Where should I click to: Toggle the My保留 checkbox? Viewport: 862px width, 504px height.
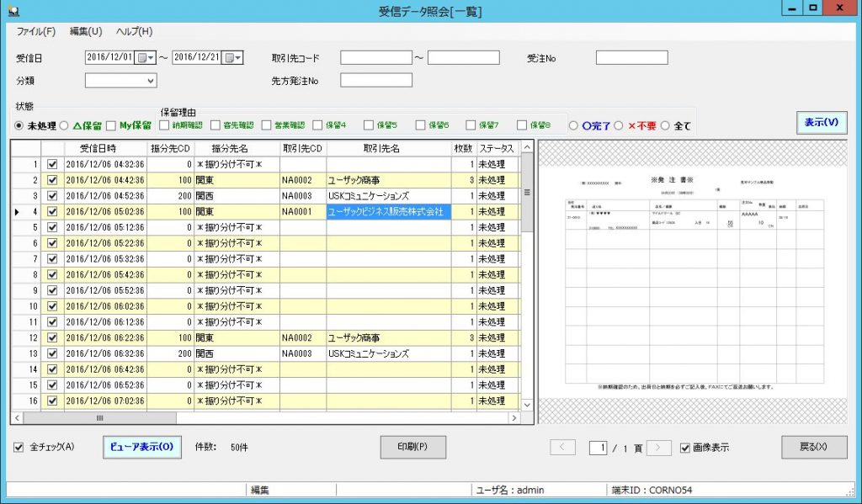pyautogui.click(x=111, y=126)
